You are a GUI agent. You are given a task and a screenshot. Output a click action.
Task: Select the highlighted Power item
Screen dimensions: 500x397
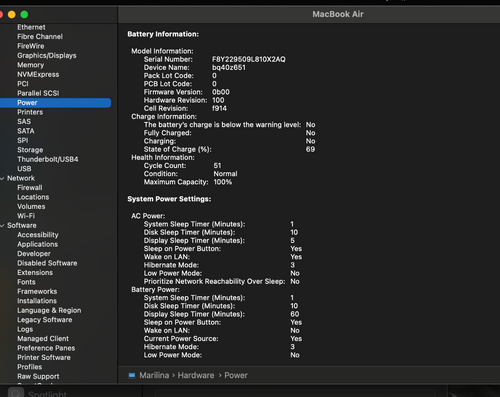tap(55, 103)
